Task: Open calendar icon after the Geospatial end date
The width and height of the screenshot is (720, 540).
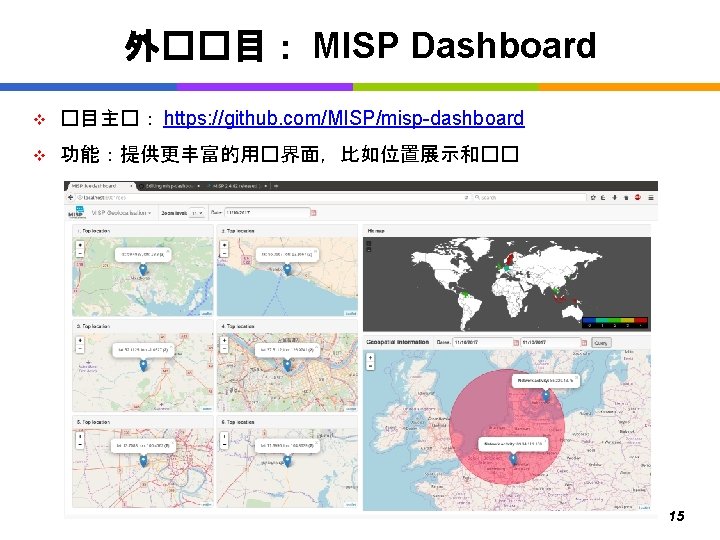Action: [584, 343]
